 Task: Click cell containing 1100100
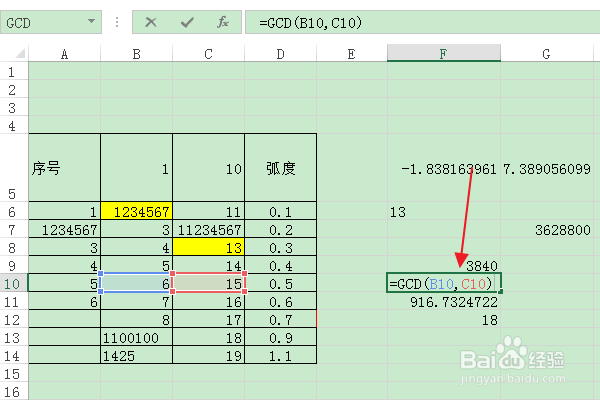pyautogui.click(x=137, y=337)
